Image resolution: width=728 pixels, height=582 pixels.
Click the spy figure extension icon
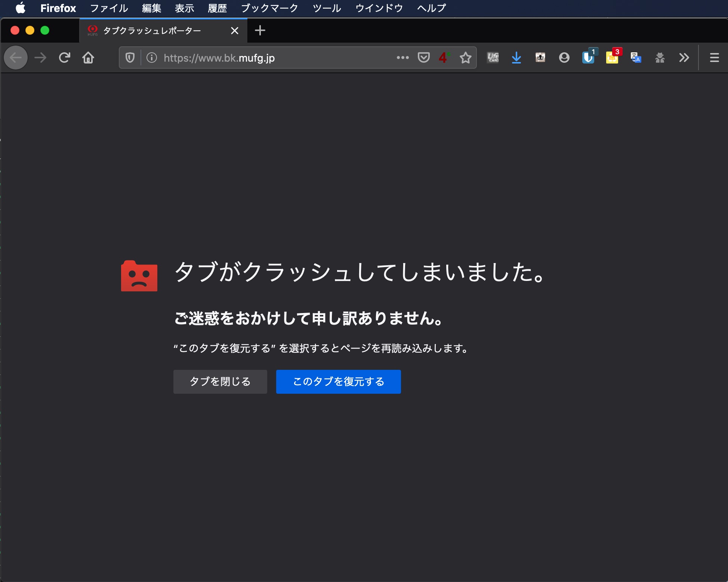pos(660,58)
